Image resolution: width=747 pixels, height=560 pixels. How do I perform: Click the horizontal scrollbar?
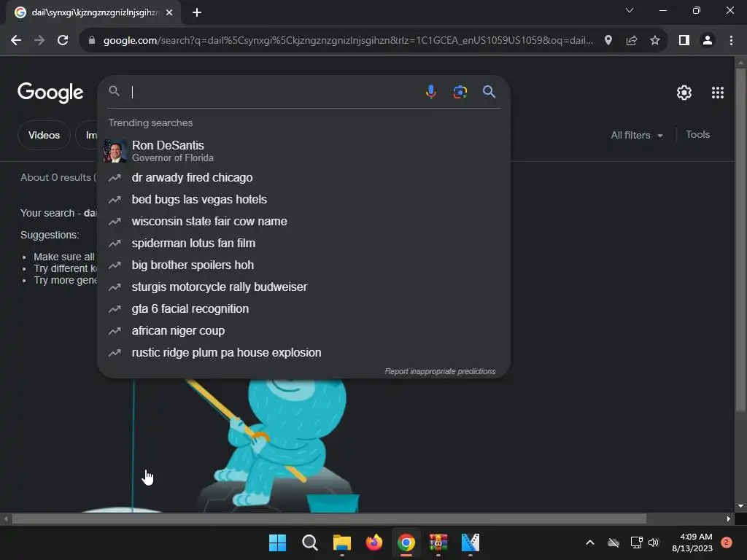tap(329, 518)
